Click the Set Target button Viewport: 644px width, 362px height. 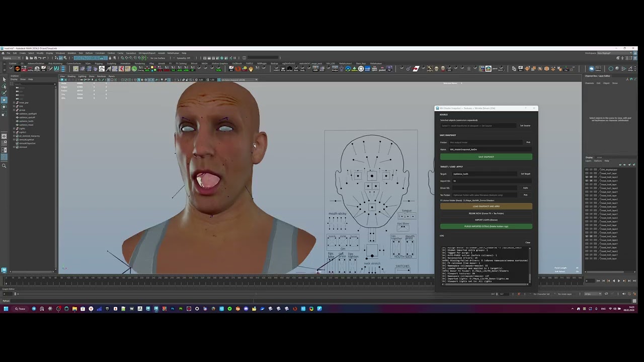(x=525, y=174)
